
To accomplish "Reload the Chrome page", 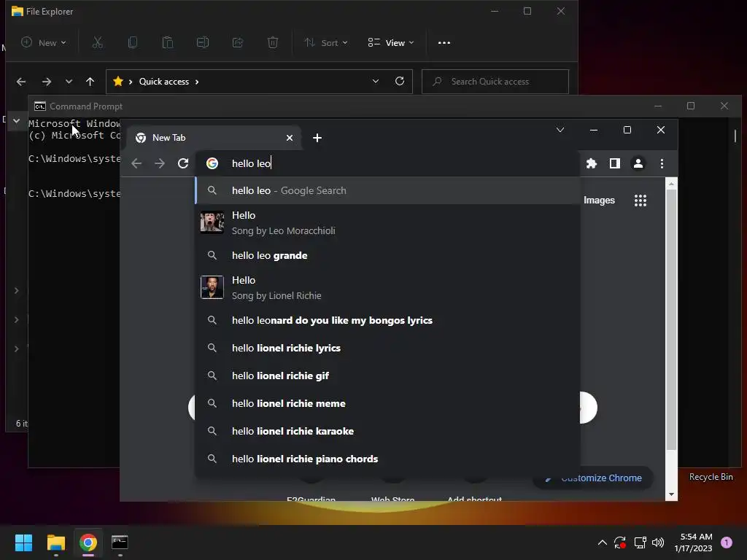I will click(183, 164).
